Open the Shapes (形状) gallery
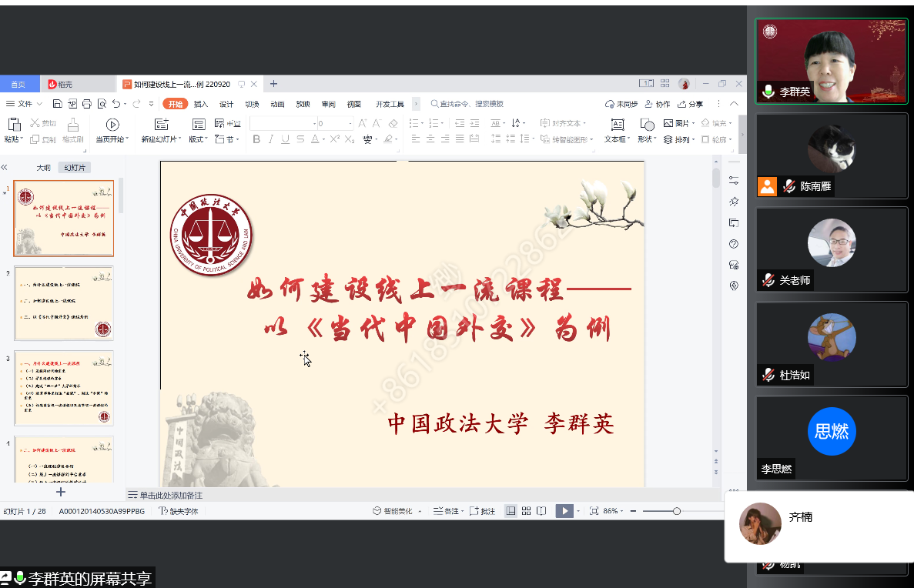 (646, 130)
